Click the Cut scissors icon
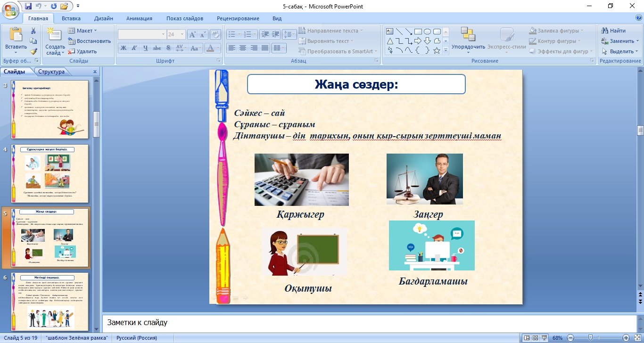 [33, 31]
